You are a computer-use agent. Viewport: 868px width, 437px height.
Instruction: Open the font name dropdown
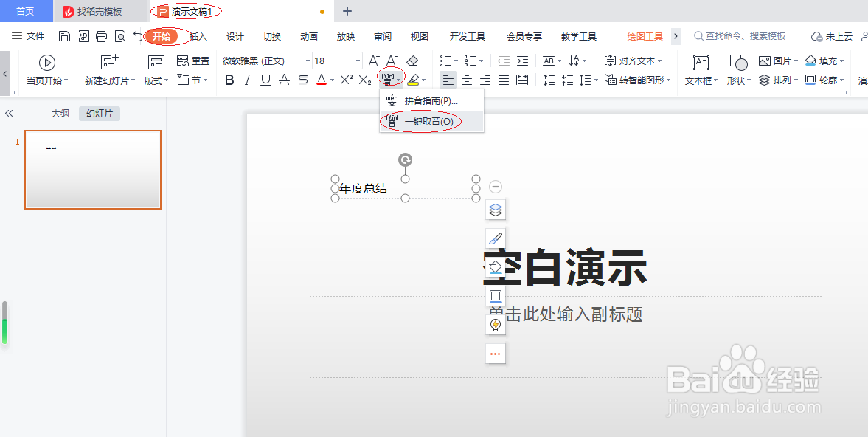coord(308,61)
